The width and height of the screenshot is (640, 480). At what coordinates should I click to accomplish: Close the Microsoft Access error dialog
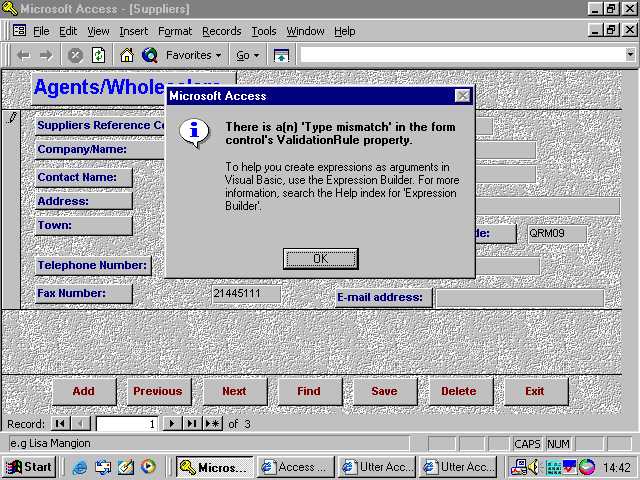[462, 96]
